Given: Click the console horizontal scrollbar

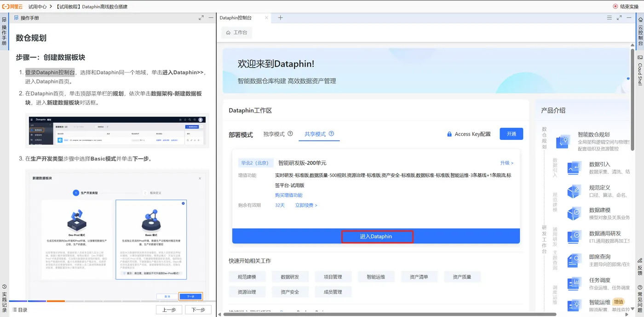Looking at the screenshot, I should [x=390, y=314].
